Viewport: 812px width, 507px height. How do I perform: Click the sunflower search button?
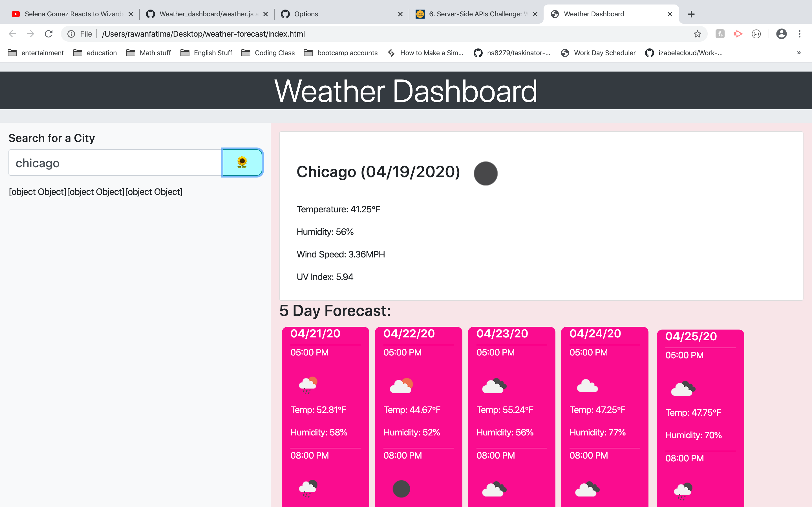click(242, 162)
